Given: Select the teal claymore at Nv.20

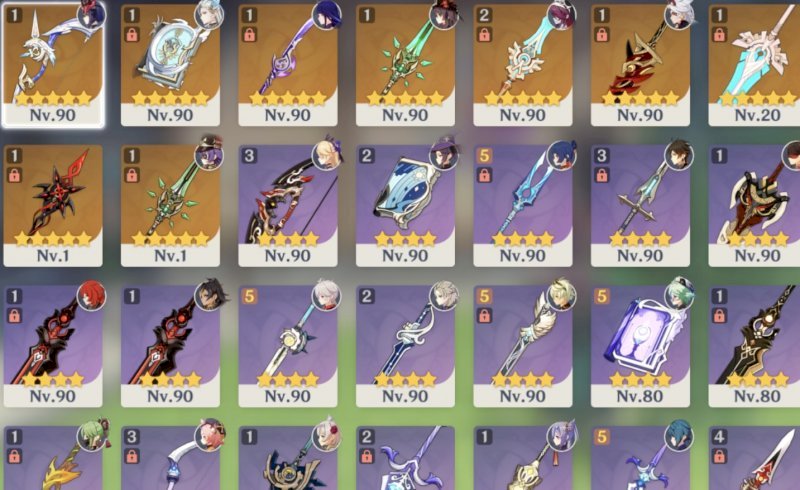Looking at the screenshot, I should [754, 64].
